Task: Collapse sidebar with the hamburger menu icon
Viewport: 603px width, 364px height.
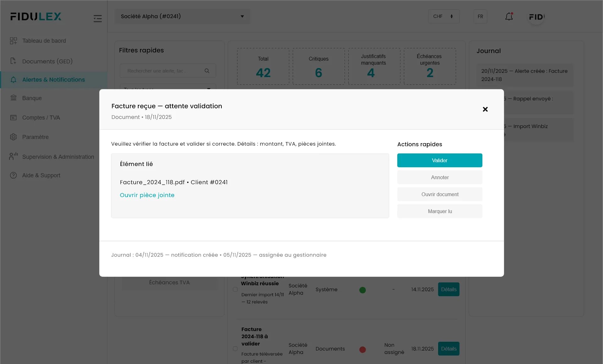Action: point(98,19)
